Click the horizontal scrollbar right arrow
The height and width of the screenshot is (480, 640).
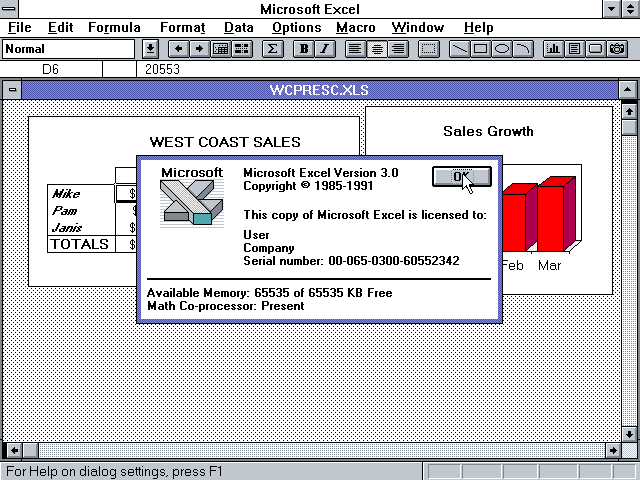pyautogui.click(x=613, y=451)
